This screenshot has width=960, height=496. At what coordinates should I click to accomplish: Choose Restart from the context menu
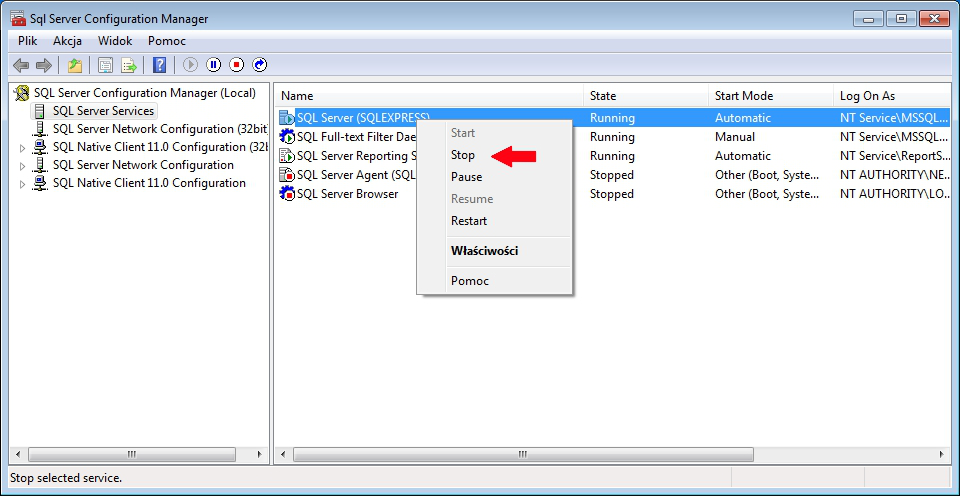click(468, 221)
